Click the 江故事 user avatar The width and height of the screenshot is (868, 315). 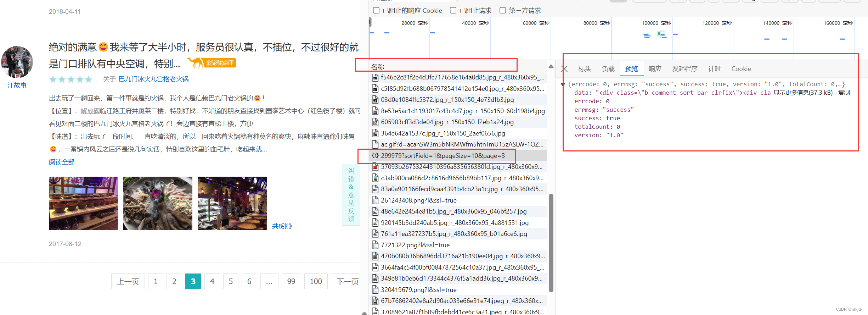[17, 62]
